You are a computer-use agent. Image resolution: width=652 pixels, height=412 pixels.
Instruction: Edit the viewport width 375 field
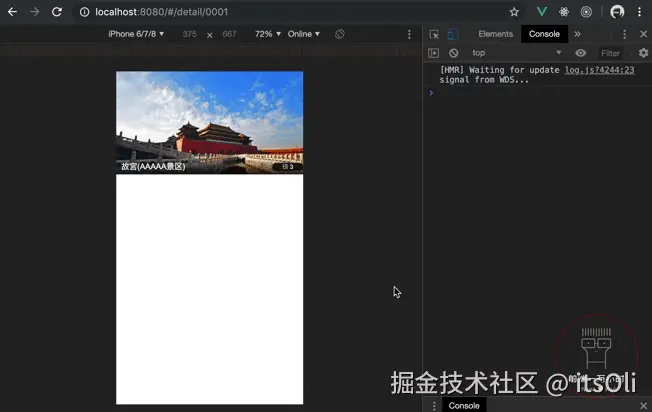point(189,34)
